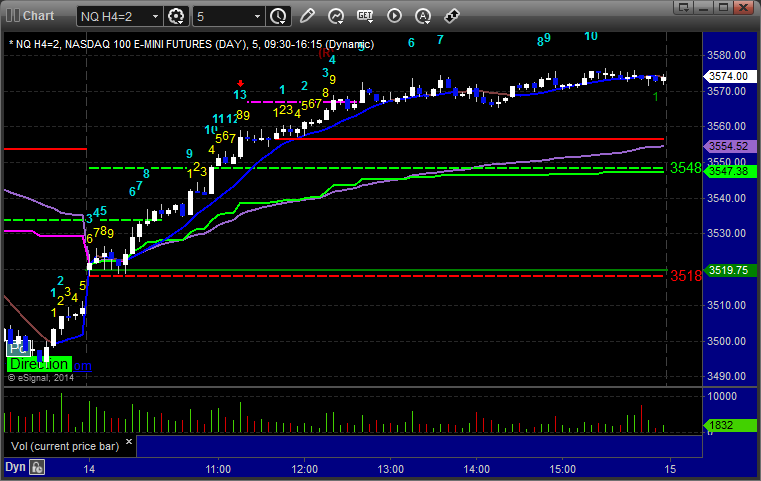Image resolution: width=761 pixels, height=481 pixels.
Task: Click the 3500.00 price axis label
Action: point(726,341)
